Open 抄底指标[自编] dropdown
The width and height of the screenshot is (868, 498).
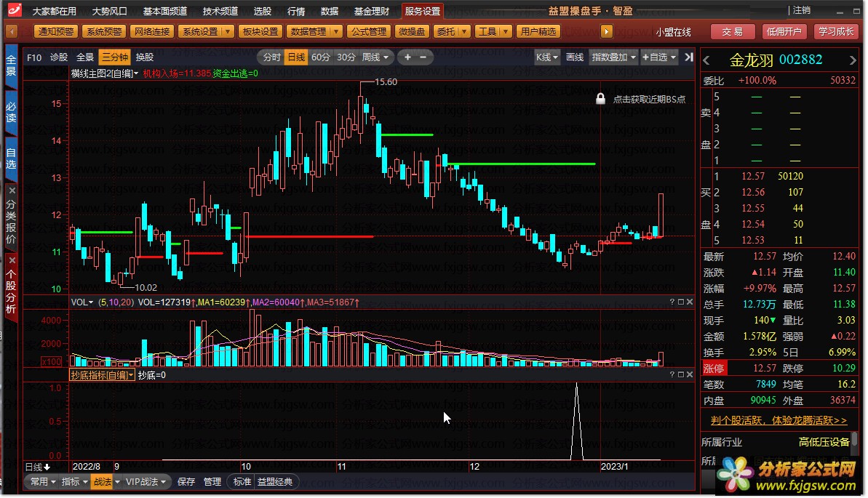click(x=102, y=374)
